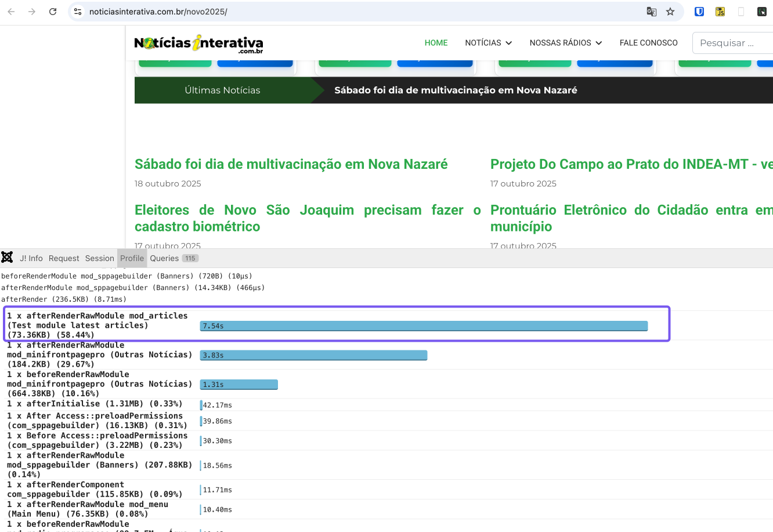Select the Session debug tab
Image resolution: width=773 pixels, height=532 pixels.
tap(99, 258)
